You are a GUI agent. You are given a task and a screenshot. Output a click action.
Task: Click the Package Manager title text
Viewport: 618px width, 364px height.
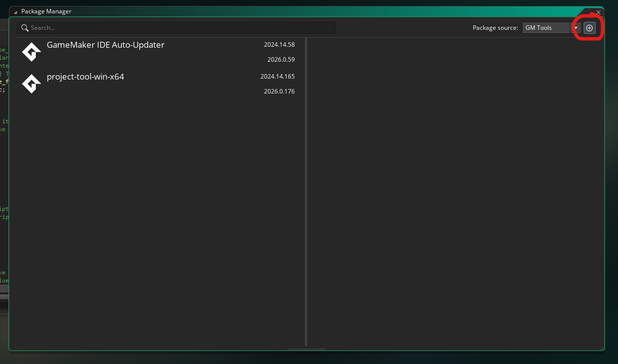[46, 11]
